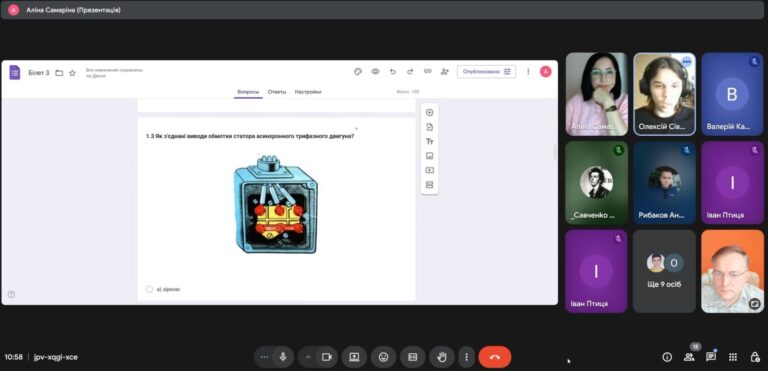This screenshot has width=768, height=371.
Task: Select radio option а) зіркою
Action: click(x=149, y=289)
